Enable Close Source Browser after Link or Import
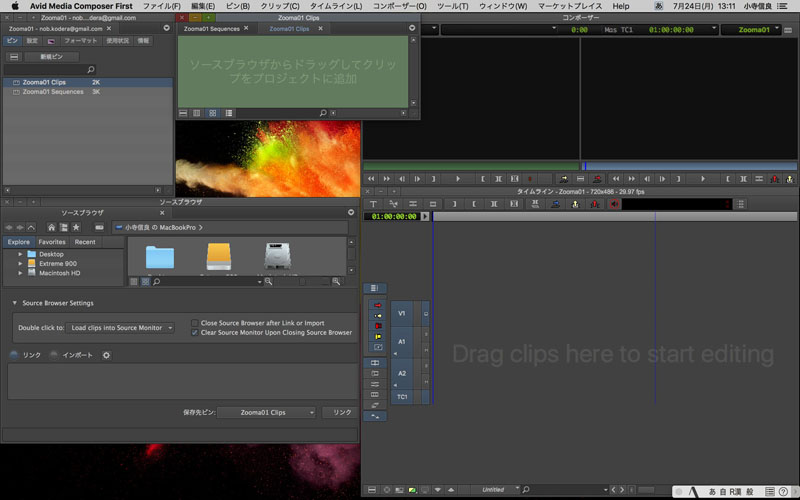This screenshot has width=800, height=500. click(195, 323)
